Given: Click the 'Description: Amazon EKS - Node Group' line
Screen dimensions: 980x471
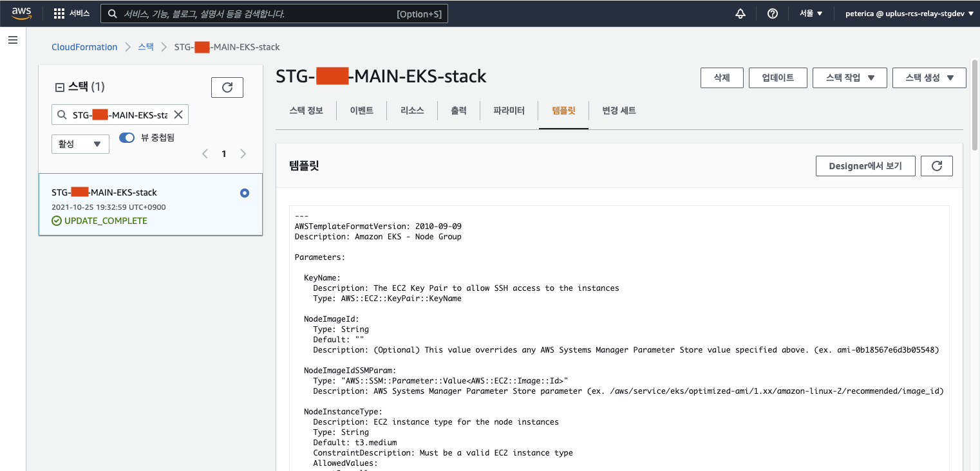Looking at the screenshot, I should (378, 237).
